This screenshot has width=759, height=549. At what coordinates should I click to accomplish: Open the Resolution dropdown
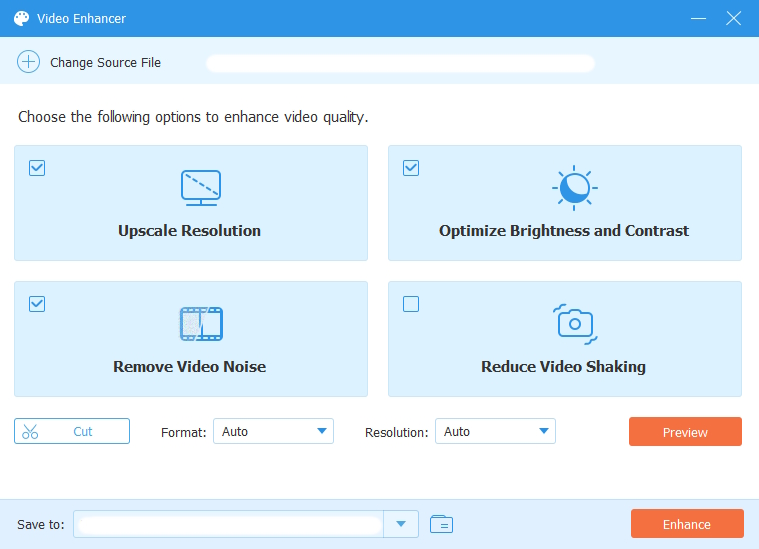click(x=495, y=431)
